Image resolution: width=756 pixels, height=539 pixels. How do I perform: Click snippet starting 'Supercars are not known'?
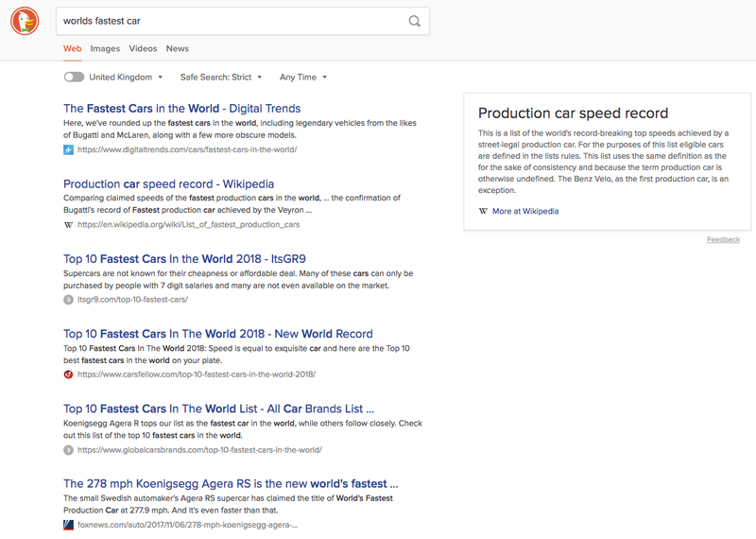238,279
